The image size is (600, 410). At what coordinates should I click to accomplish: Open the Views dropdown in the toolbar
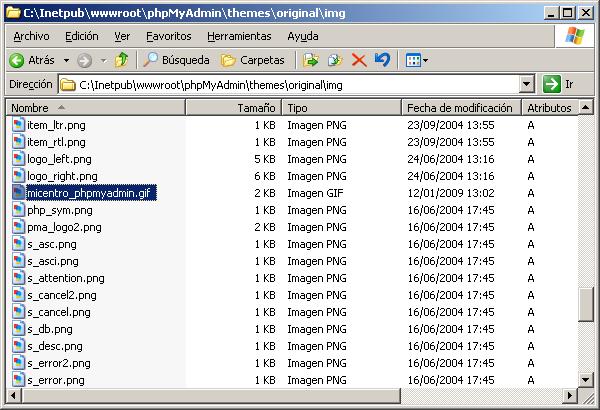point(416,60)
